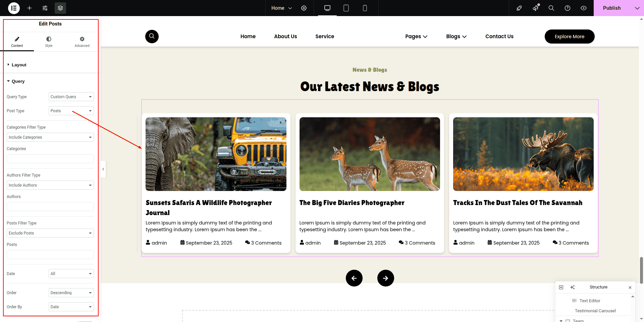Expand the Layout section
Image resolution: width=644 pixels, height=322 pixels.
(19, 65)
